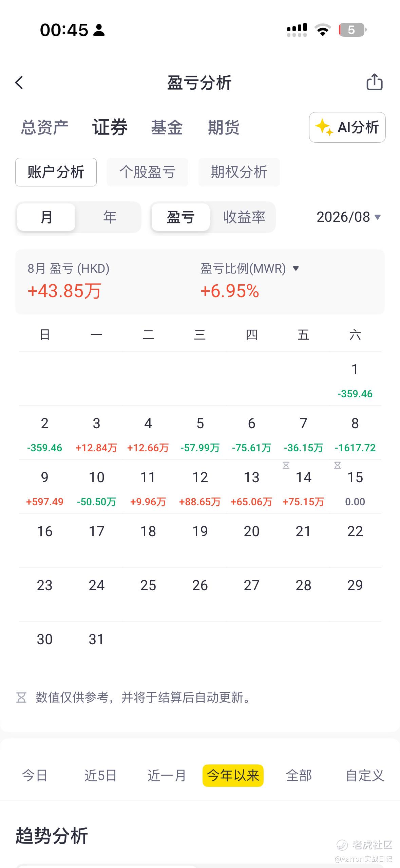This screenshot has height=868, width=400.
Task: Open 个股盈亏 view
Action: [x=148, y=172]
